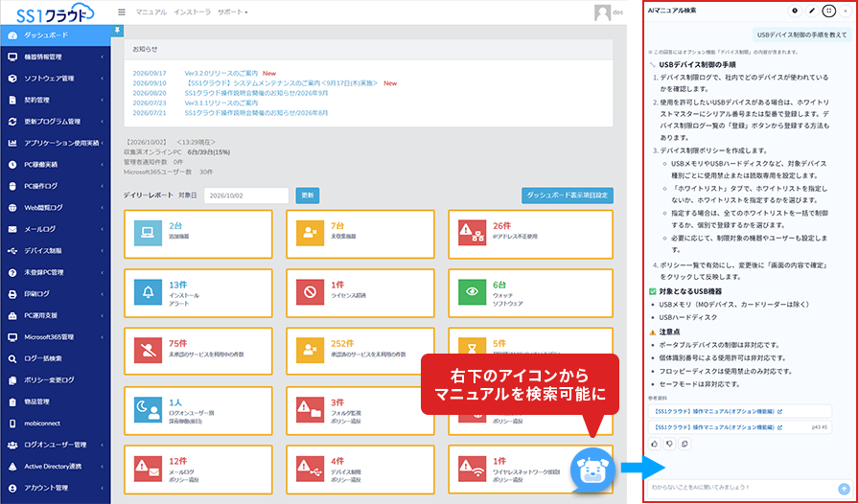Open インストーラ in the top bar
The height and width of the screenshot is (504, 858).
coord(192,12)
